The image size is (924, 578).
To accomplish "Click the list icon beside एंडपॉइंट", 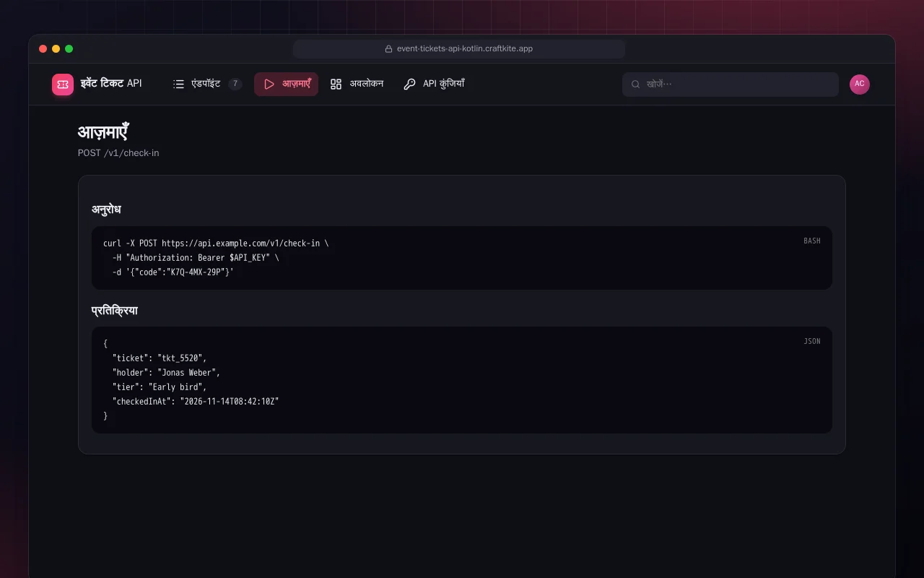I will point(179,84).
